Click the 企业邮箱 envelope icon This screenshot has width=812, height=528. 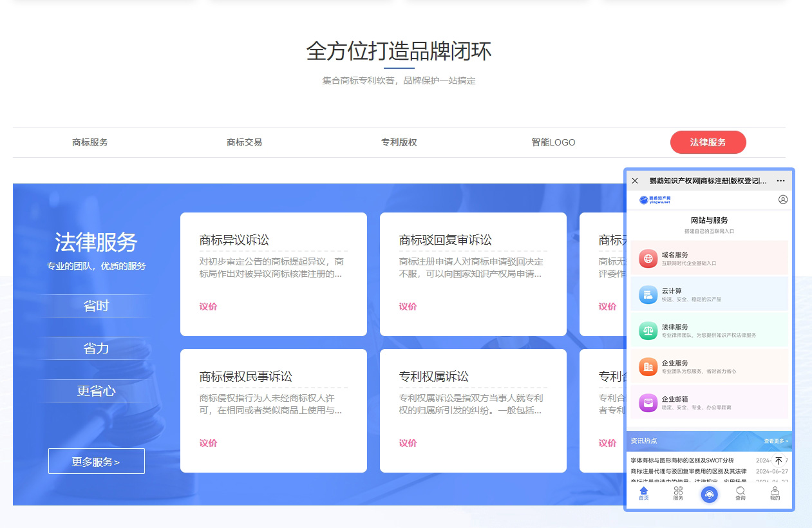coord(648,402)
